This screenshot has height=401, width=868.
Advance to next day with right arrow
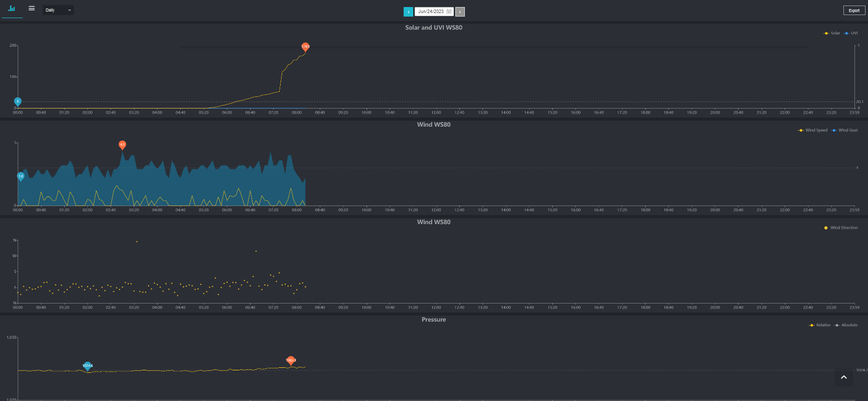click(x=460, y=12)
